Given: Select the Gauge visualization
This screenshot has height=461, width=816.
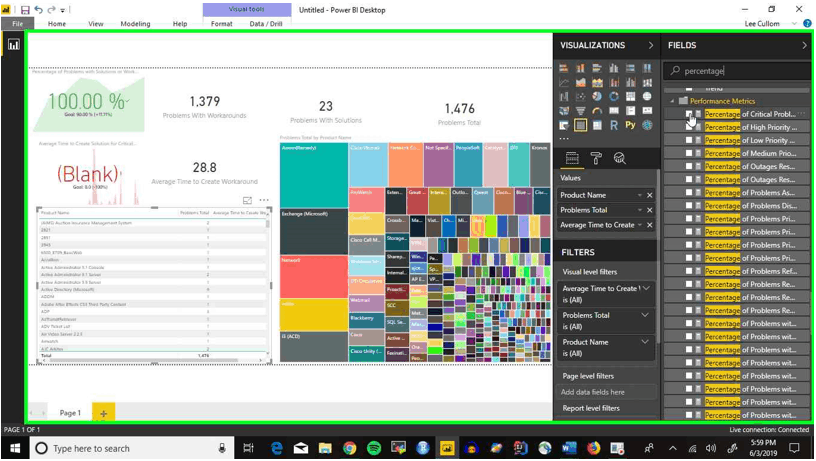Looking at the screenshot, I should click(597, 110).
